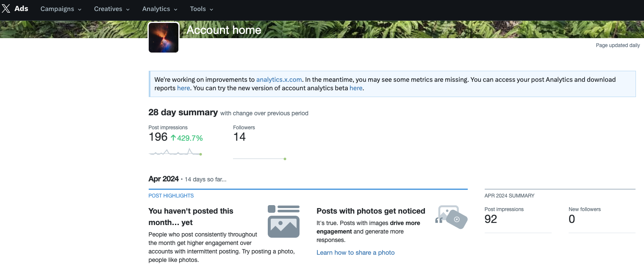This screenshot has height=267, width=644.
Task: Click the Followers trend line graph
Action: 259,159
